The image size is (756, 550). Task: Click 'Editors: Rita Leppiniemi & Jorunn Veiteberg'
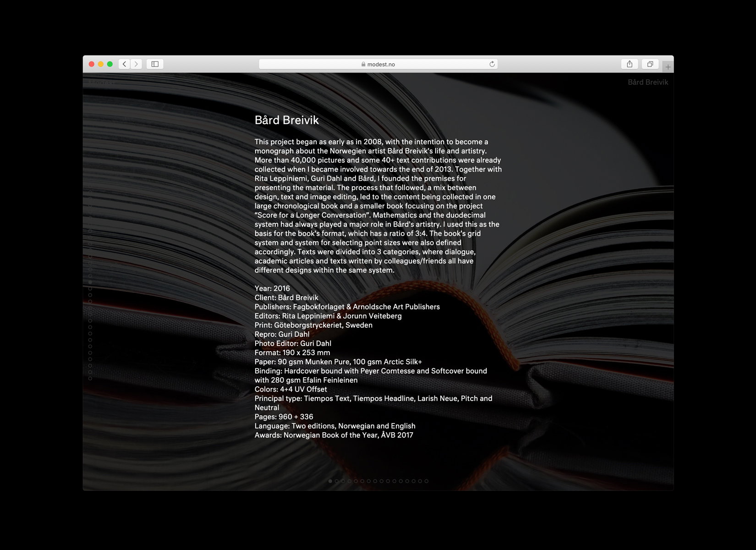328,316
